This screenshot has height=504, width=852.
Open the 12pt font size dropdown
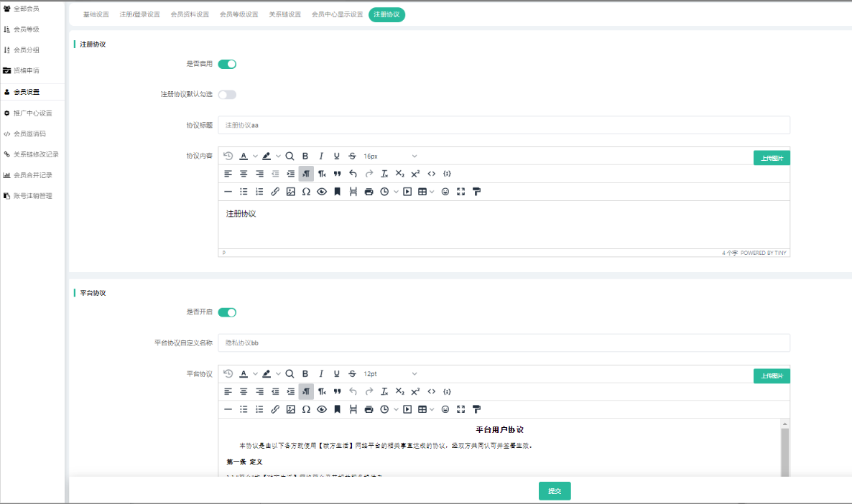[x=390, y=373]
